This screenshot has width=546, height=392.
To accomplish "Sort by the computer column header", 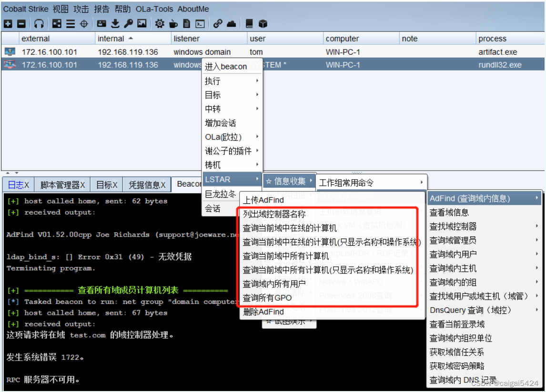I will [361, 38].
